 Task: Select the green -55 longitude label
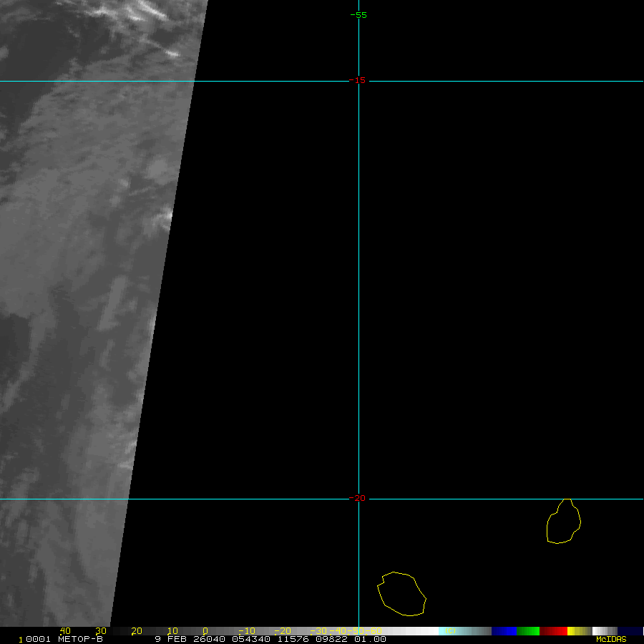(x=358, y=15)
